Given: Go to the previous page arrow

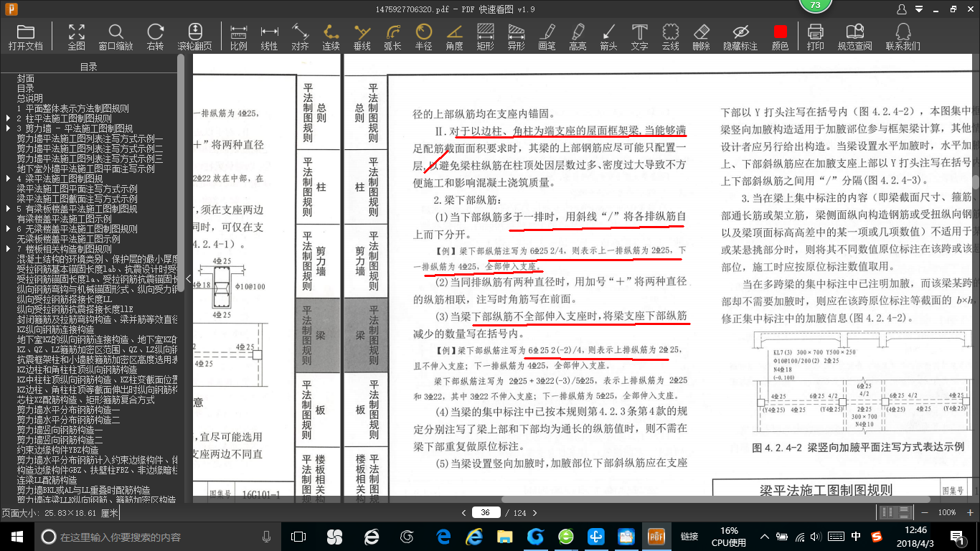Looking at the screenshot, I should (x=463, y=512).
